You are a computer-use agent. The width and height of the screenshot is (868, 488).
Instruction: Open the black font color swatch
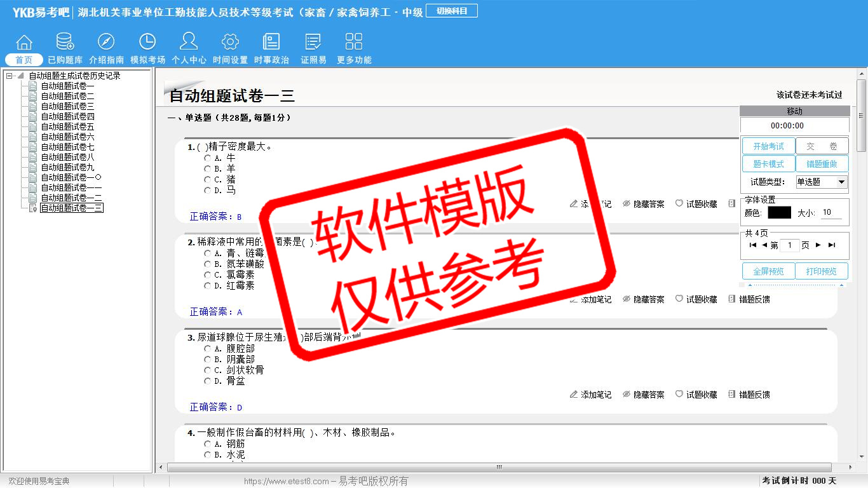(779, 213)
